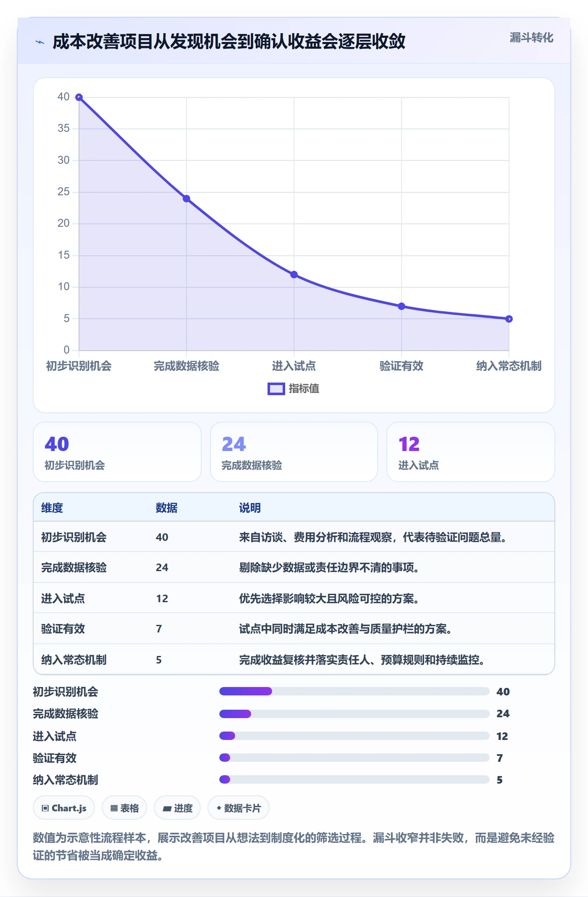Click the 纳入常态机制 progress bar
Screen dimensions: 588x897
pos(354,779)
